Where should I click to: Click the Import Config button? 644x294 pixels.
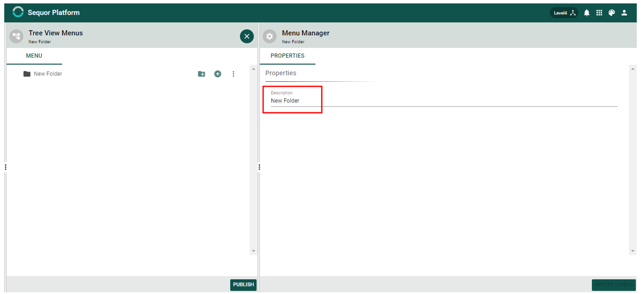pos(614,285)
